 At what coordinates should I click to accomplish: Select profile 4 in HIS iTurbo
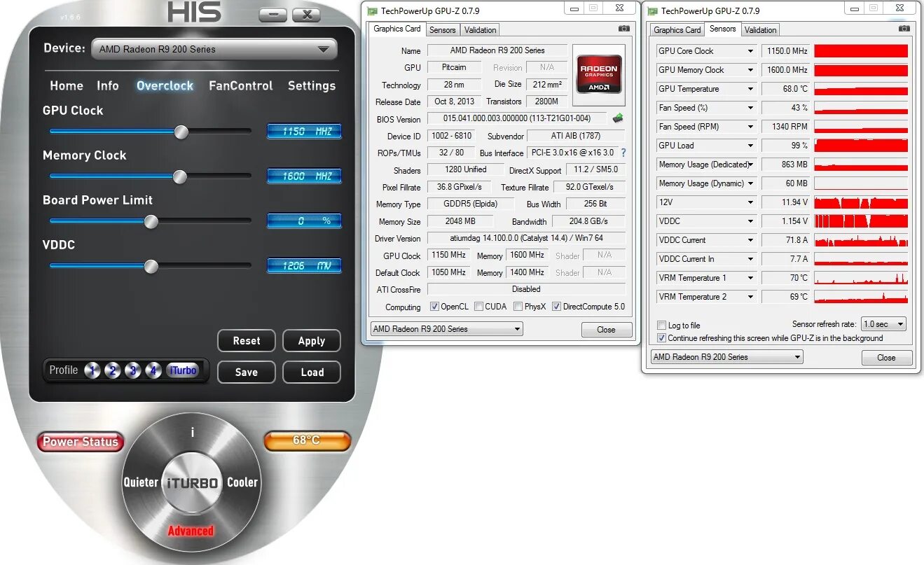[153, 371]
